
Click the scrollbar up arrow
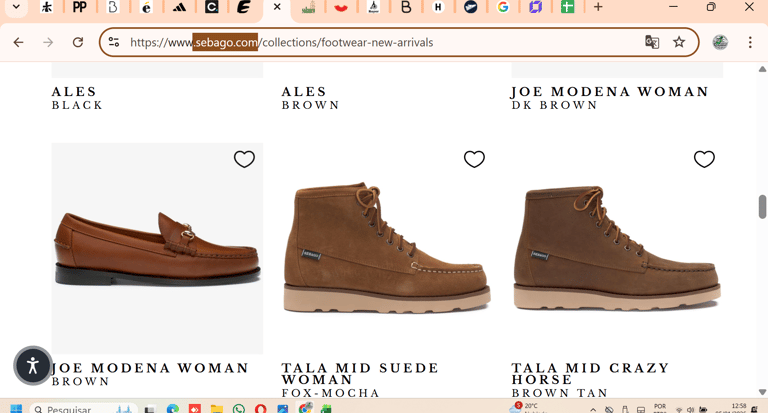point(762,69)
